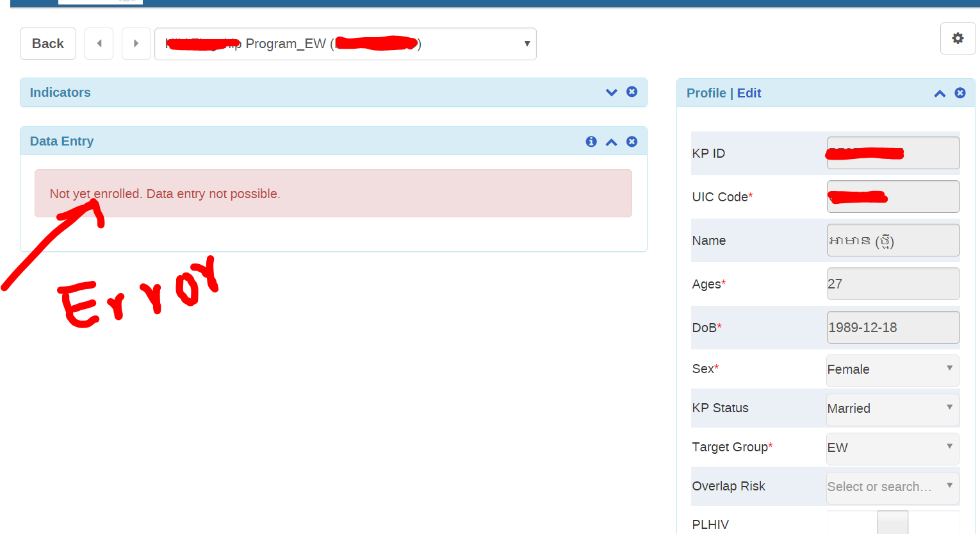Click the Edit link in Profile header
980x534 pixels.
(749, 93)
